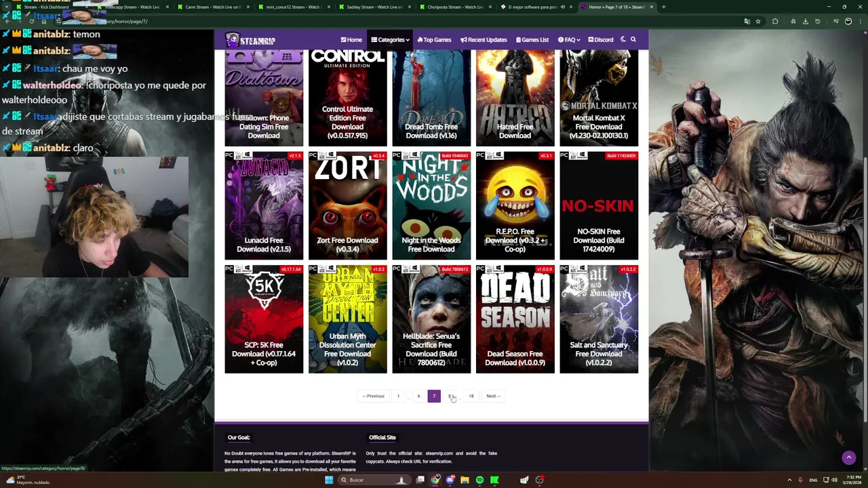Expand the FAQ dropdown menu
Image resolution: width=868 pixels, height=488 pixels.
click(568, 40)
